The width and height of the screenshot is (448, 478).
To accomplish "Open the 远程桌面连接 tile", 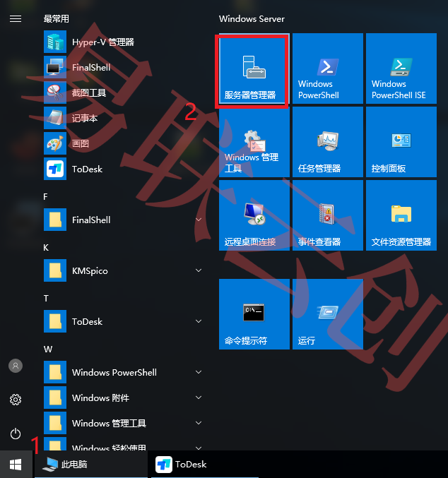I will tap(254, 215).
